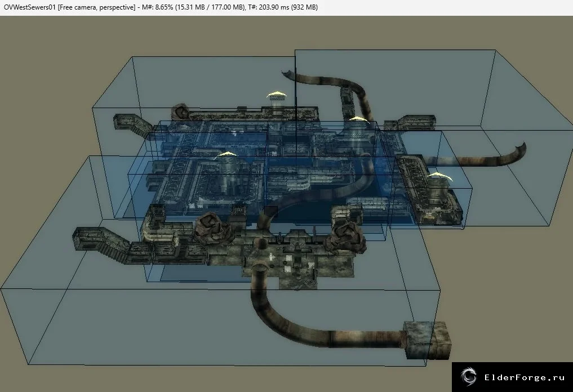Select the light marker above the ceiling grate

pyautogui.click(x=277, y=94)
